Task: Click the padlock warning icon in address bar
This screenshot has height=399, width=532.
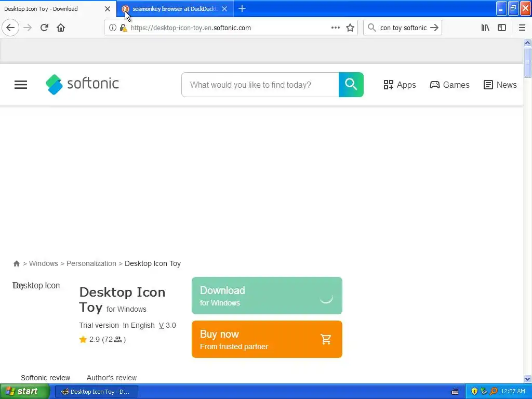Action: pyautogui.click(x=124, y=28)
